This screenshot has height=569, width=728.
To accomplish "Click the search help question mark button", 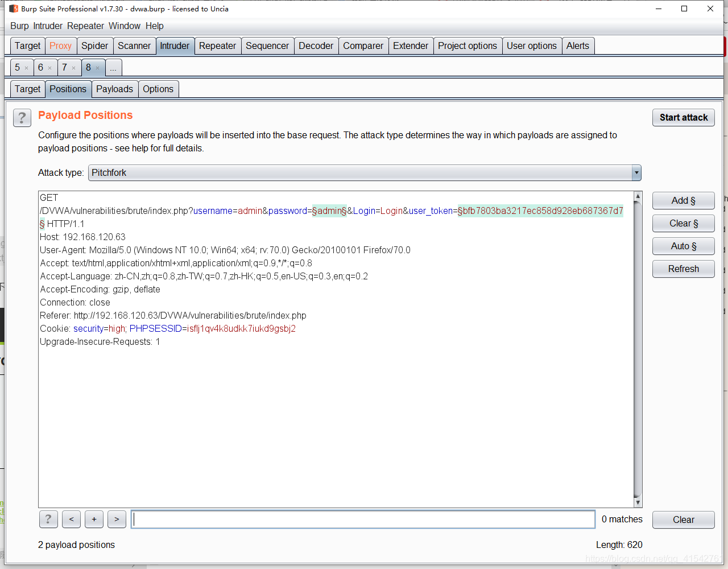I will click(x=48, y=519).
